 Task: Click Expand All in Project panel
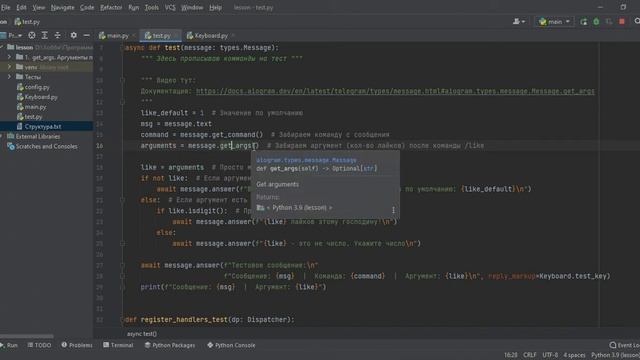pos(44,36)
